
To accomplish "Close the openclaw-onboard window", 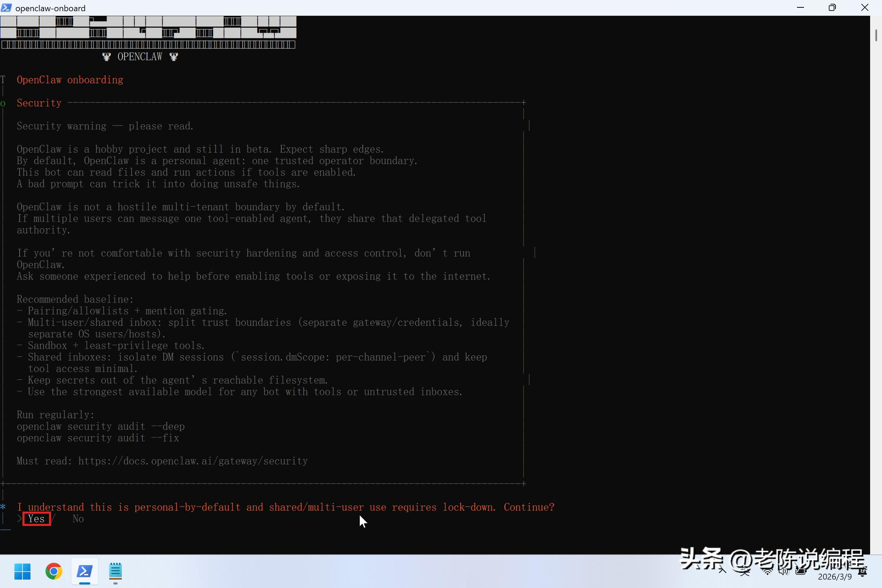I will pos(864,8).
